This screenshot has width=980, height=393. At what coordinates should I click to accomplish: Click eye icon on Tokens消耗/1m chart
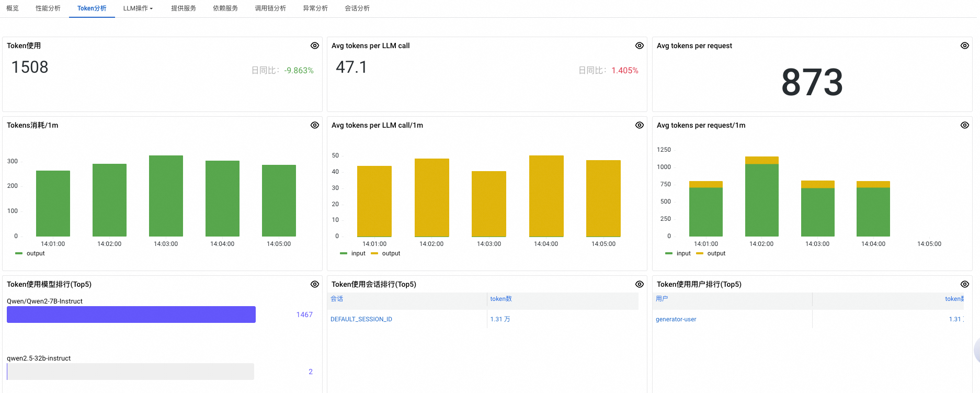tap(314, 125)
